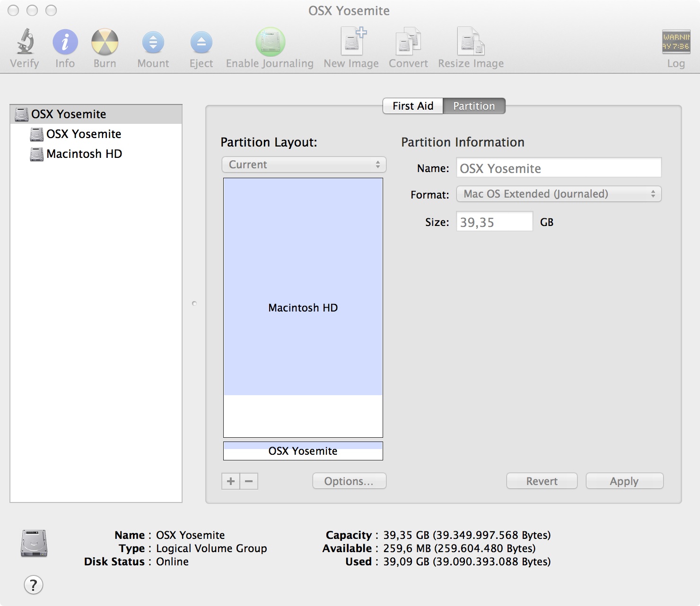Click the Burn disc icon
The height and width of the screenshot is (606, 700).
105,43
